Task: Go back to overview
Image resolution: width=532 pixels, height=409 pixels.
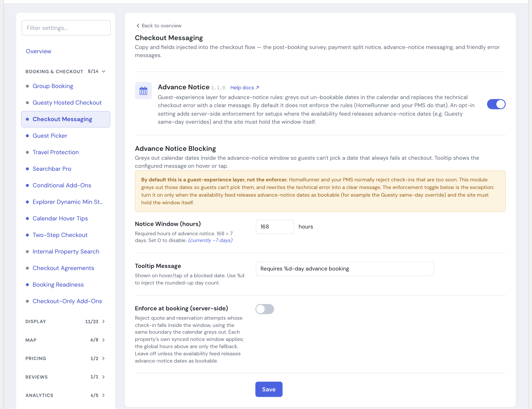Action: (x=158, y=25)
